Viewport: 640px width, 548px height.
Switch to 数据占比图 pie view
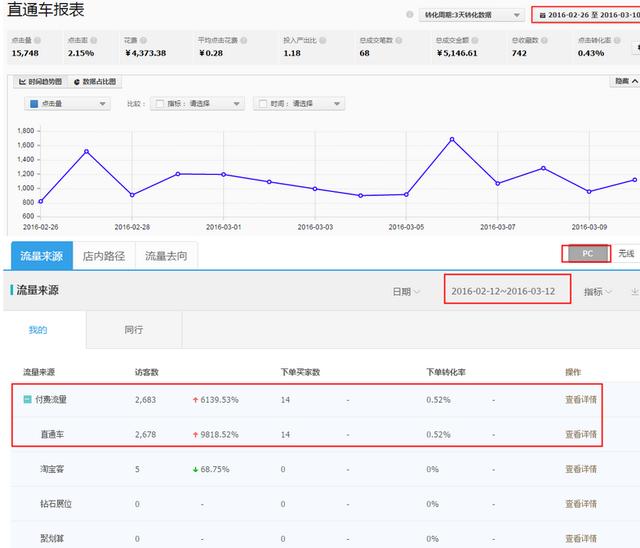[95, 81]
